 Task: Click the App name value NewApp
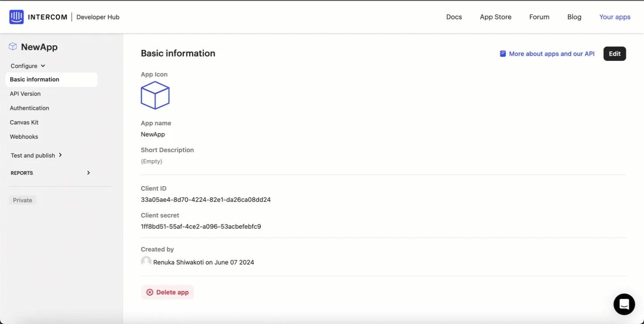point(153,134)
